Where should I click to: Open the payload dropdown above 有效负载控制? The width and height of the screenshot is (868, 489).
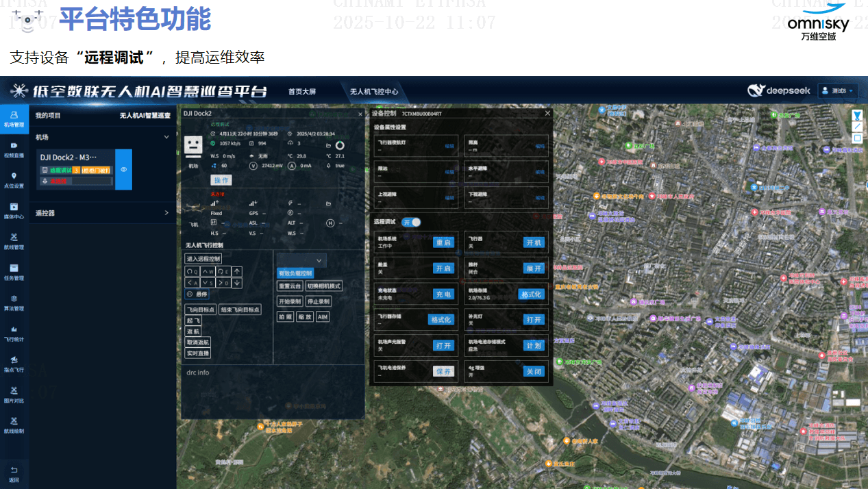(301, 260)
